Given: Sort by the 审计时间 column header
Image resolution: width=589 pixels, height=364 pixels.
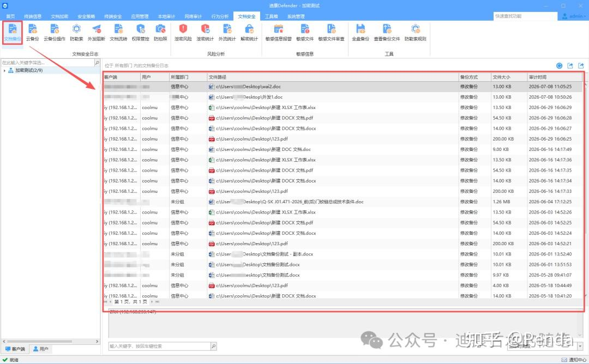Looking at the screenshot, I should pos(555,77).
